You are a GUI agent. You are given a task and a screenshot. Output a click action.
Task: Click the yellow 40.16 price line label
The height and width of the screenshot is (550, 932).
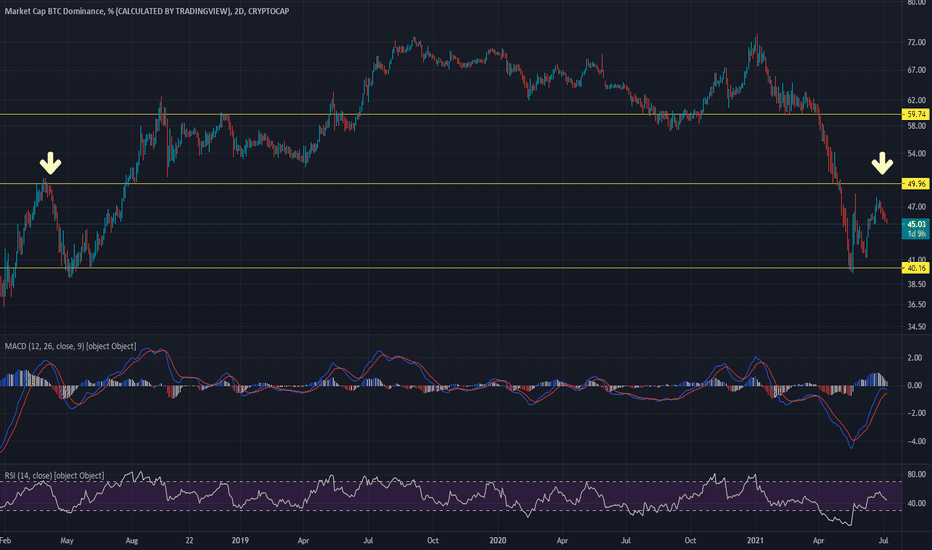(916, 268)
